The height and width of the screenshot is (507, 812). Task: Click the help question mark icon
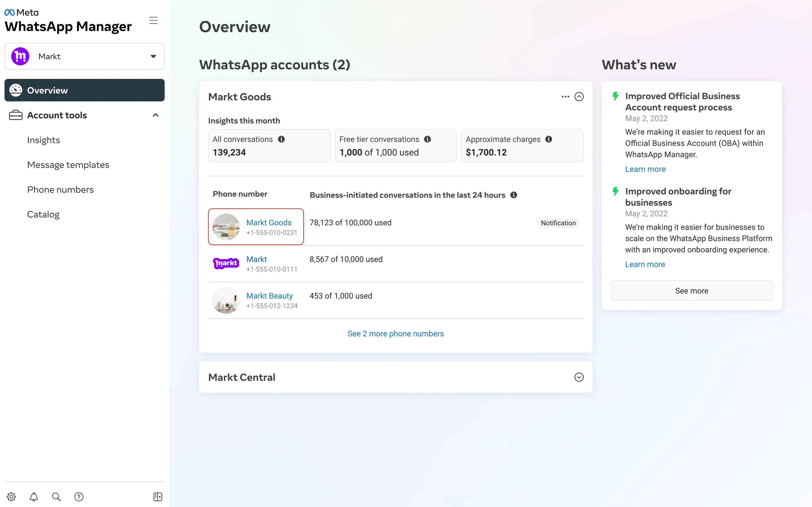coord(79,497)
